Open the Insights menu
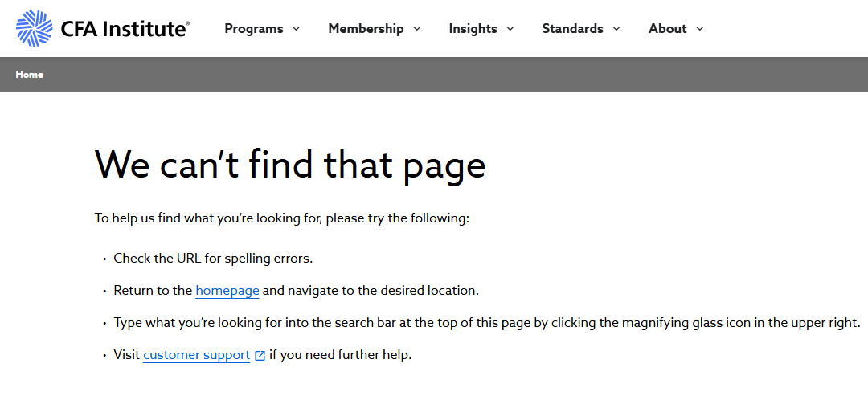This screenshot has width=868, height=396. click(473, 29)
